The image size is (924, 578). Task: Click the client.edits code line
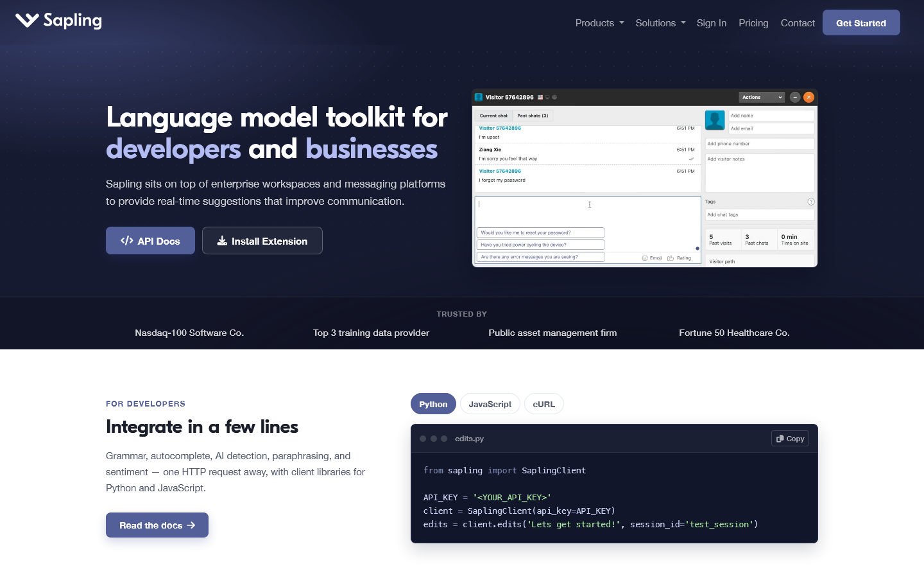[x=591, y=525]
